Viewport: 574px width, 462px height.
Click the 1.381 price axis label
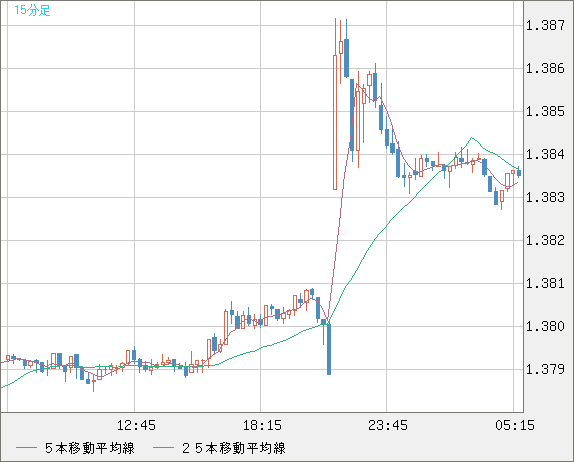coord(545,283)
